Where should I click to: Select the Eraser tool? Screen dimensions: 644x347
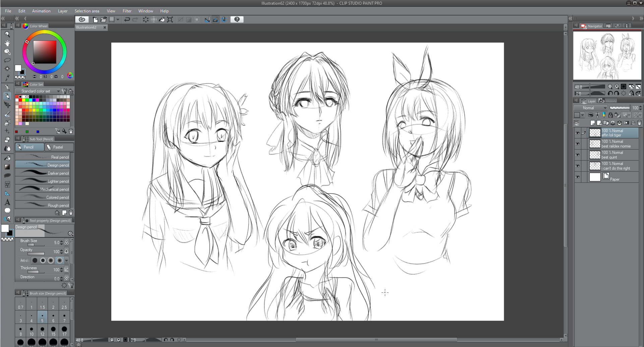point(7,140)
